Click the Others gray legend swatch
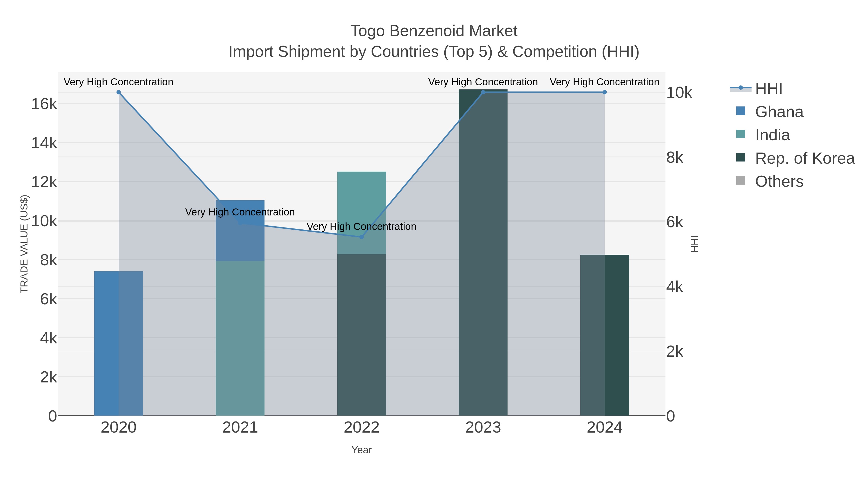 (741, 180)
